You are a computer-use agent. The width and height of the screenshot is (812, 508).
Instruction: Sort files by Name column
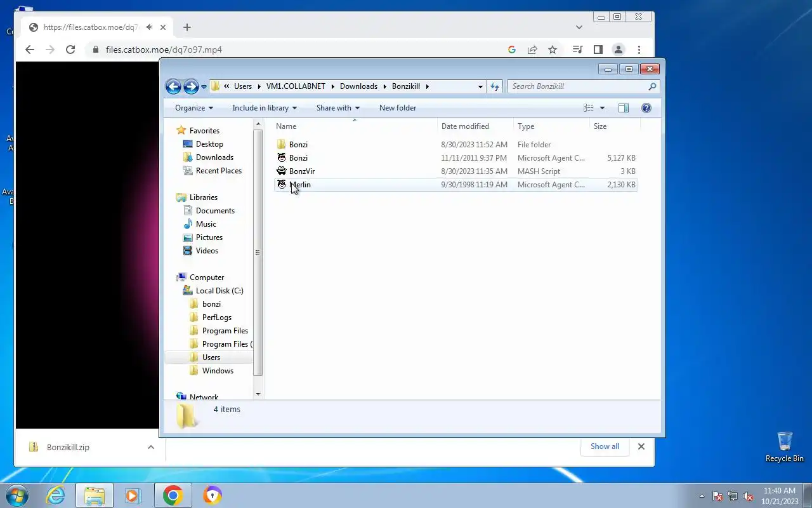pos(355,126)
